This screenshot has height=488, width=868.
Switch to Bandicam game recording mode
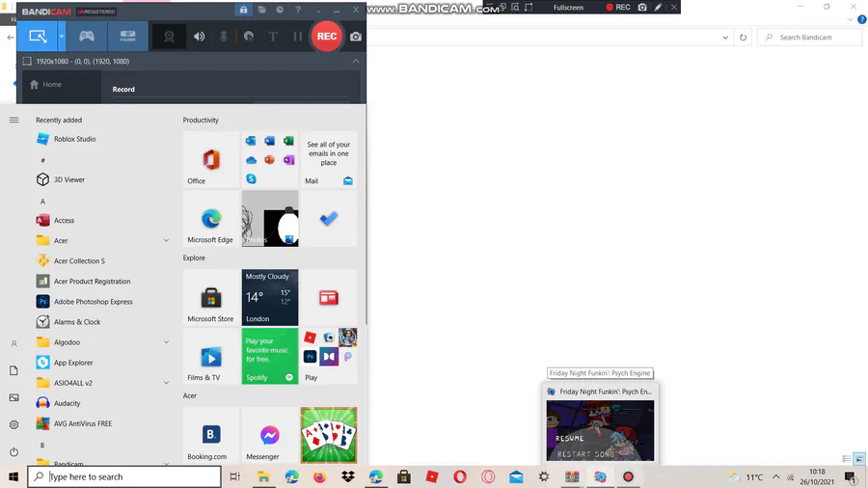[x=87, y=37]
